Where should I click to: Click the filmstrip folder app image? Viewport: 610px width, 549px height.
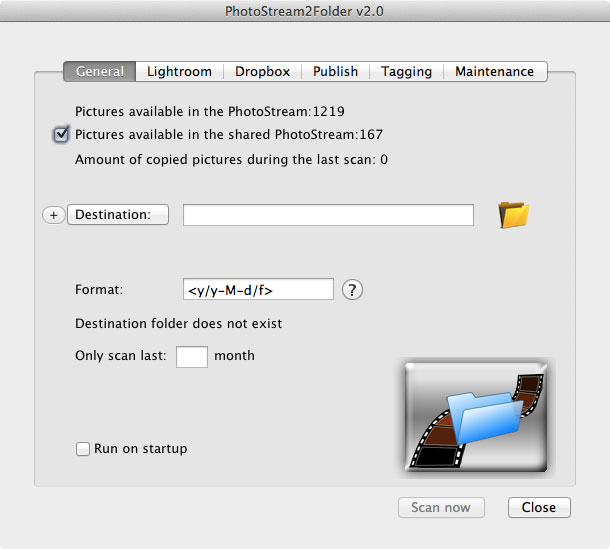tap(476, 417)
